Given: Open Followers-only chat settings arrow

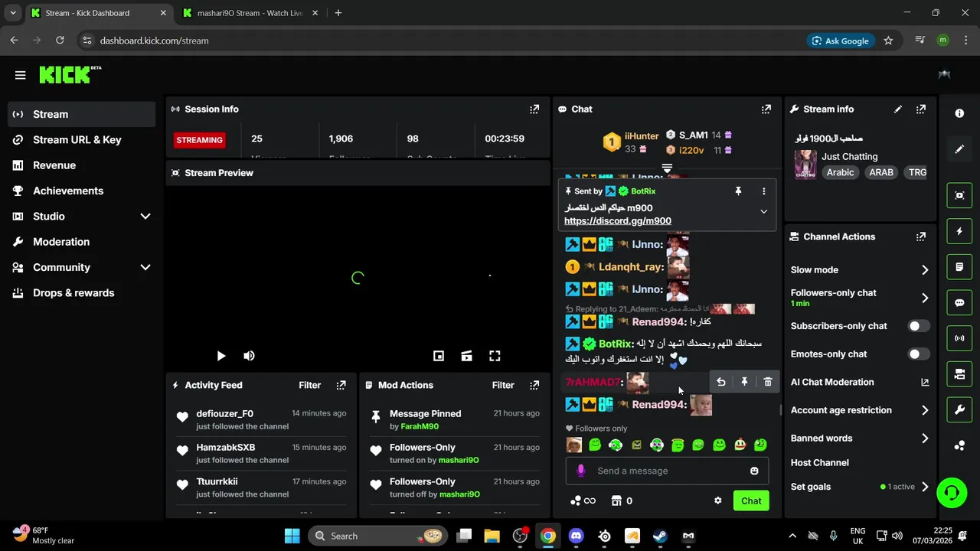Looking at the screenshot, I should pyautogui.click(x=925, y=298).
